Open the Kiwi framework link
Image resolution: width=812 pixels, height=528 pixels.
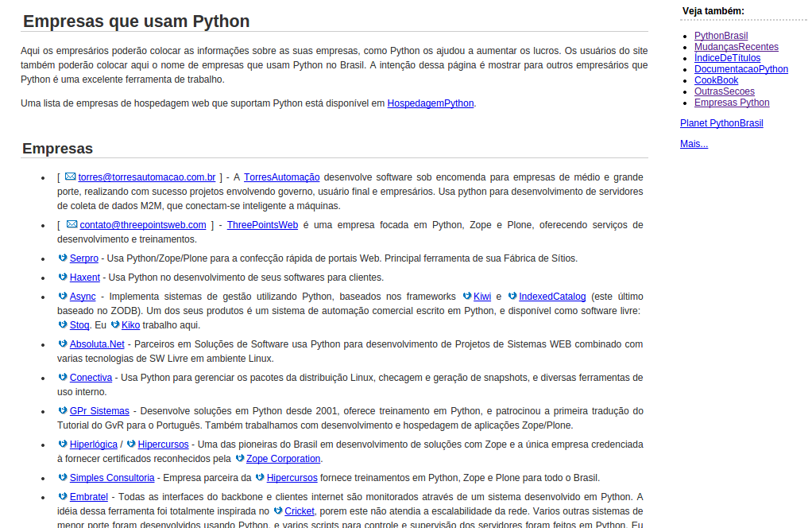coord(482,297)
